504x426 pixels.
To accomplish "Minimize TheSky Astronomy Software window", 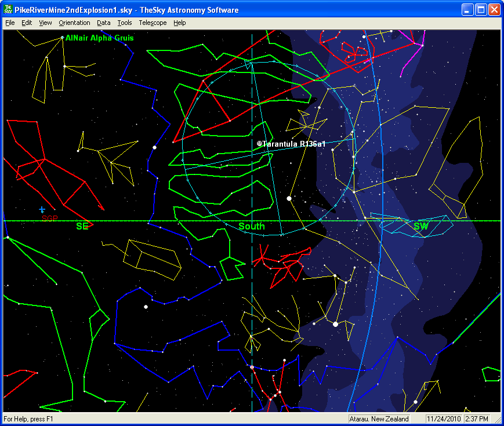I will coord(467,10).
